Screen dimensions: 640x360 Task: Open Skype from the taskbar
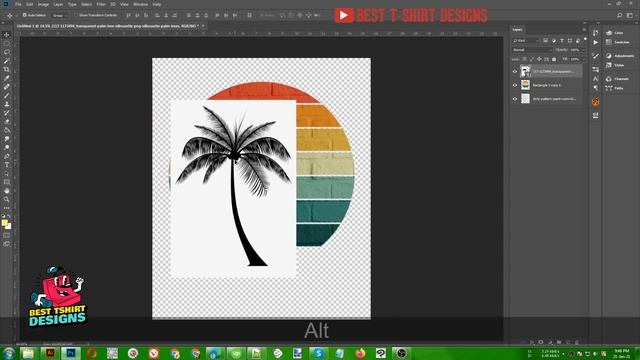(318, 353)
